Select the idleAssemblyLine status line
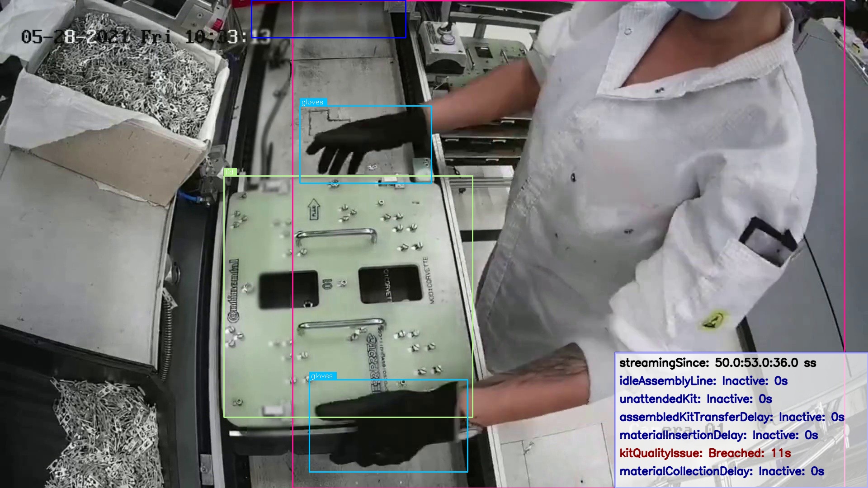 point(703,381)
